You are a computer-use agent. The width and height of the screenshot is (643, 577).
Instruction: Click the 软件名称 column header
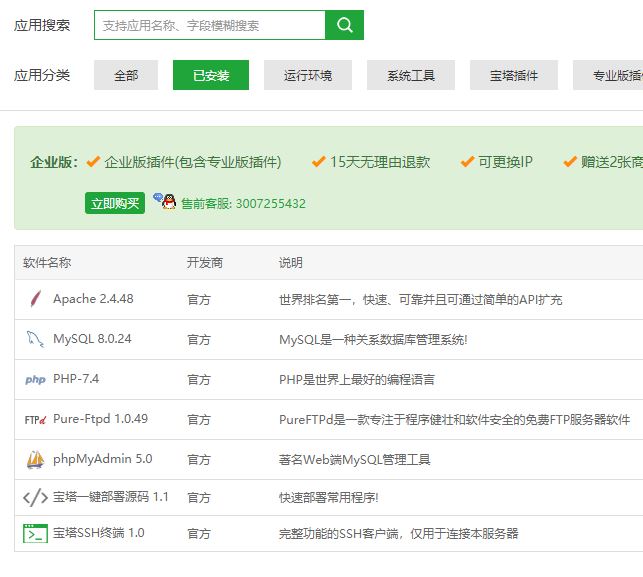[x=47, y=262]
